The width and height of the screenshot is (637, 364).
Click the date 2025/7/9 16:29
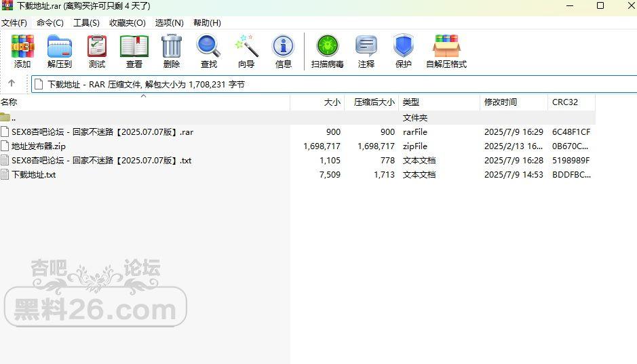514,132
